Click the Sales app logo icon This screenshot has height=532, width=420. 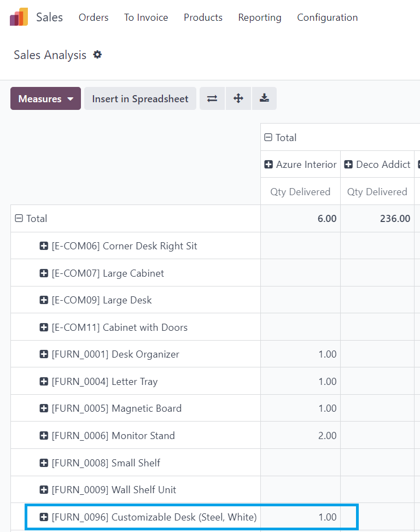tap(19, 17)
